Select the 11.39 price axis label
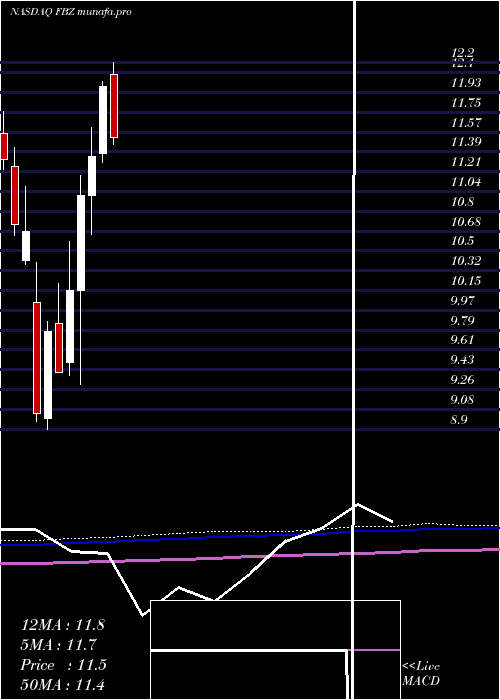The height and width of the screenshot is (700, 500). (x=466, y=142)
